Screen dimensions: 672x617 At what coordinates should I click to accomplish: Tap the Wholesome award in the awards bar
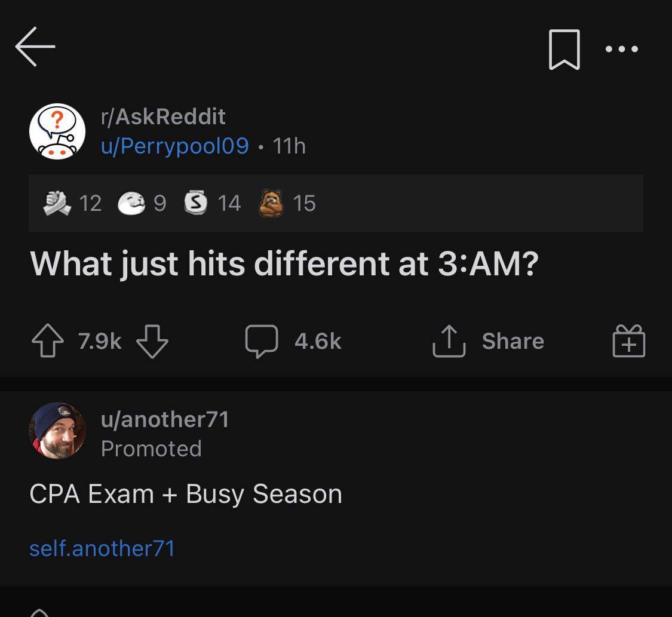[133, 203]
